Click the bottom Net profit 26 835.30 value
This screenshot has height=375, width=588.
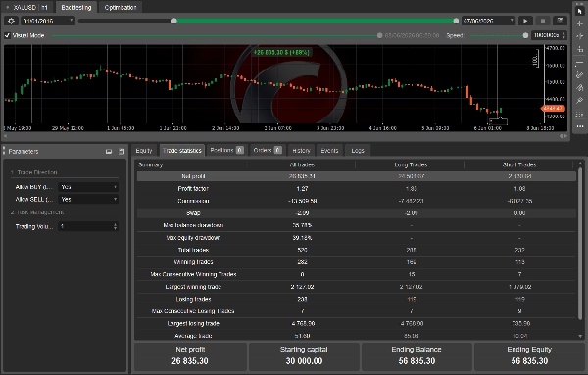point(190,361)
